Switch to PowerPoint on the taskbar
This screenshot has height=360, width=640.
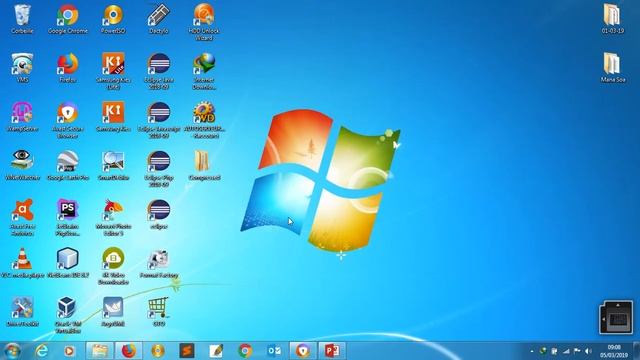point(332,351)
